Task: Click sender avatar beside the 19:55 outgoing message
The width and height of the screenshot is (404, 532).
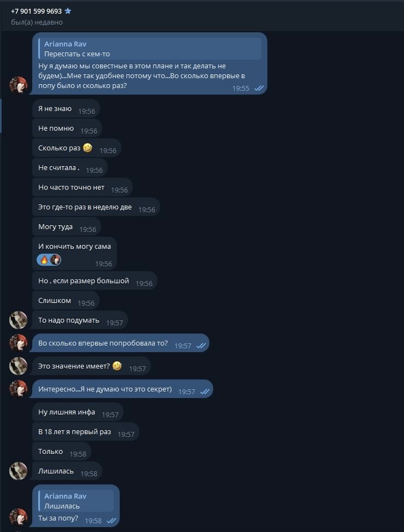Action: [x=19, y=86]
